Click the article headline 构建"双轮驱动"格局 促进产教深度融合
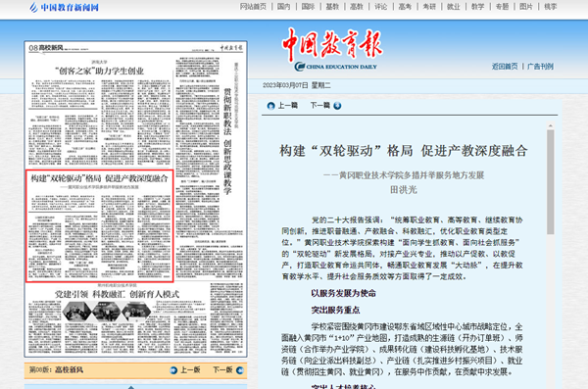 (x=404, y=151)
